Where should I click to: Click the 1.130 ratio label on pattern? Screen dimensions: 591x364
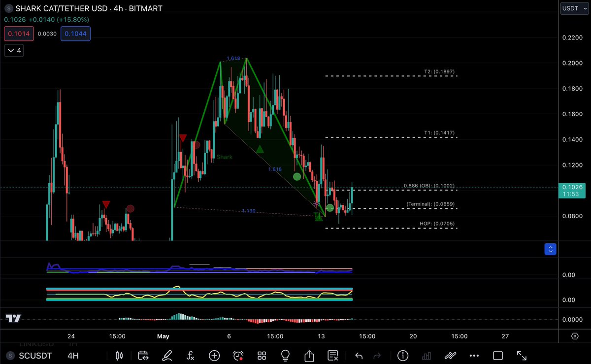248,211
